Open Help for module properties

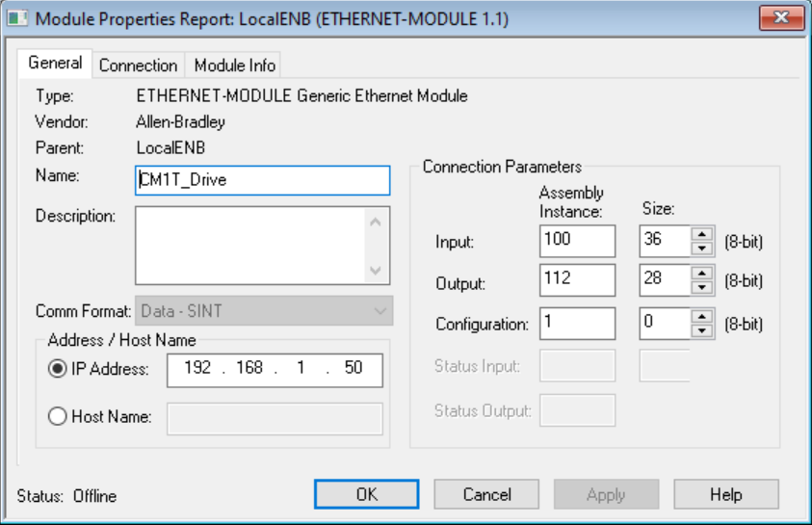[725, 494]
